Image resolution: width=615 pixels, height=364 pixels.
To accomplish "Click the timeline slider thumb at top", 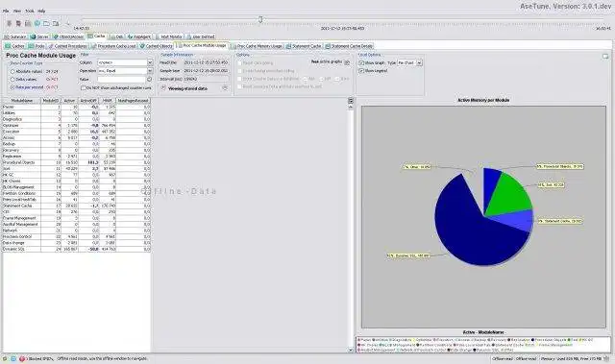I will point(260,19).
